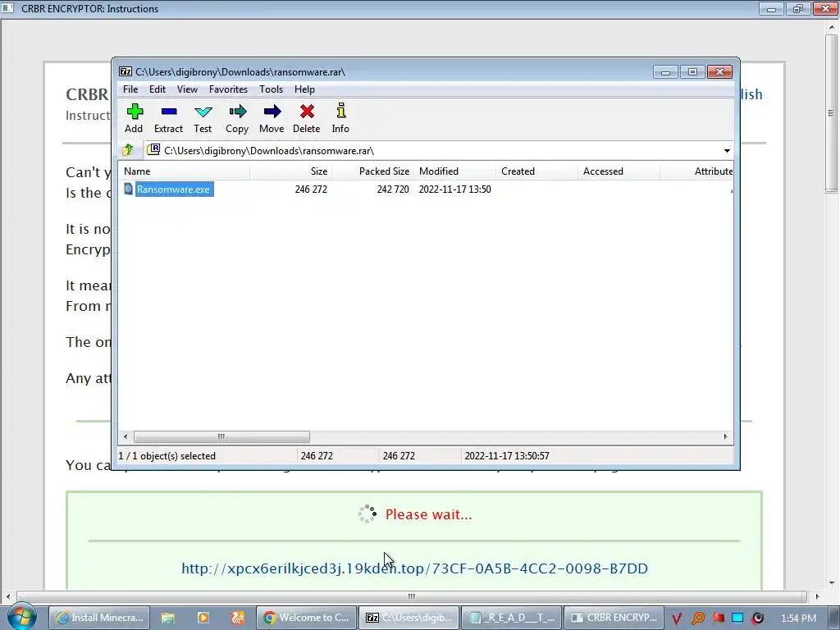Click the round camera-like tray icon

(757, 619)
